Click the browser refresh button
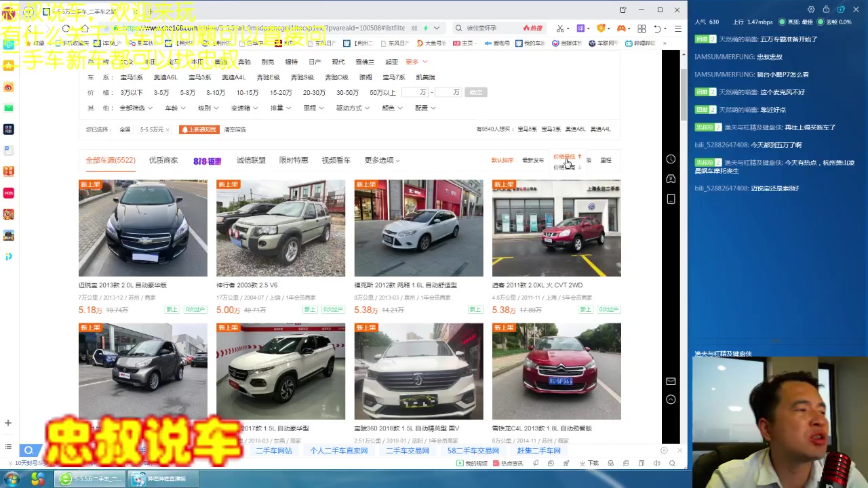Image resolution: width=868 pixels, height=488 pixels. 66,28
